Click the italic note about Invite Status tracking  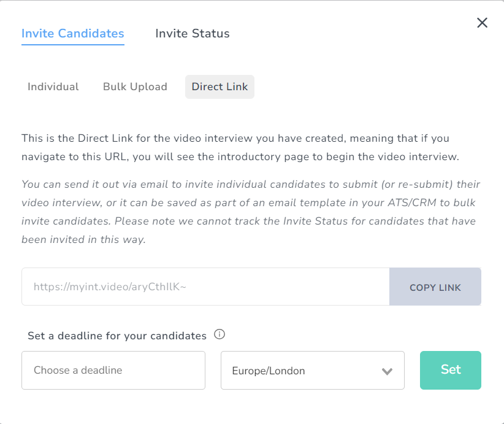(x=251, y=212)
